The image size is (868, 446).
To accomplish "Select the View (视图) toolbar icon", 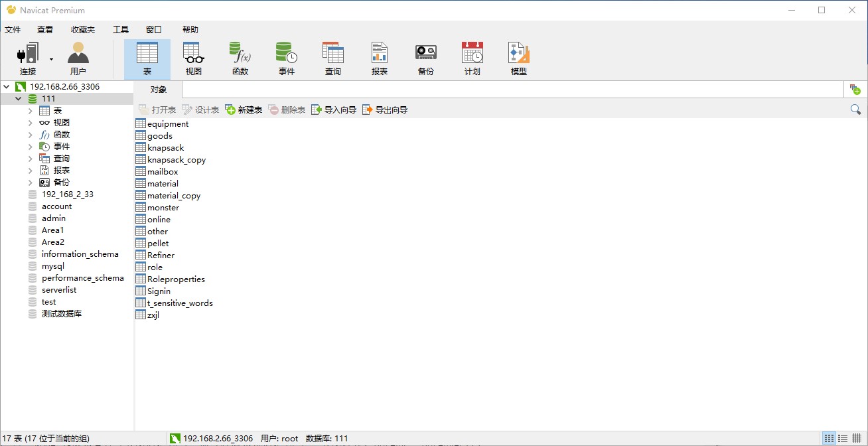I will click(x=194, y=59).
